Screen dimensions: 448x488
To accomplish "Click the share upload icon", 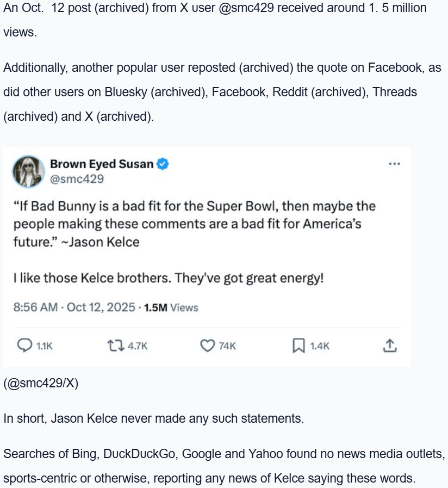I will click(x=389, y=345).
